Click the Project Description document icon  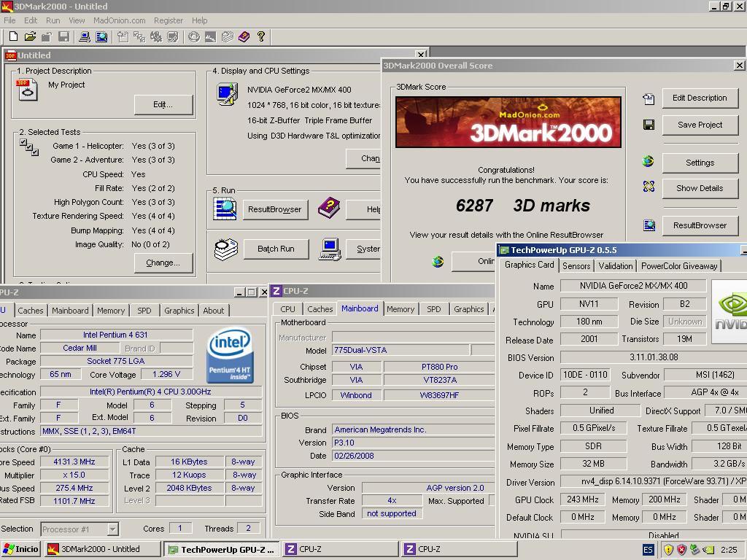pyautogui.click(x=27, y=90)
